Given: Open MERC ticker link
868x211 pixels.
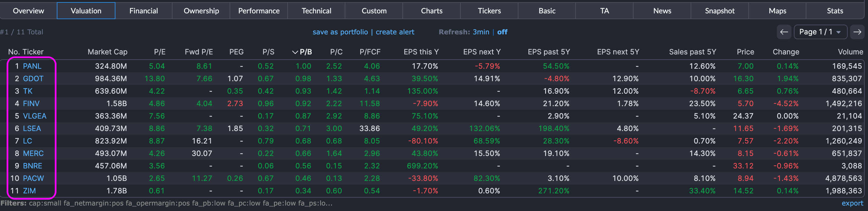Looking at the screenshot, I should point(33,153).
